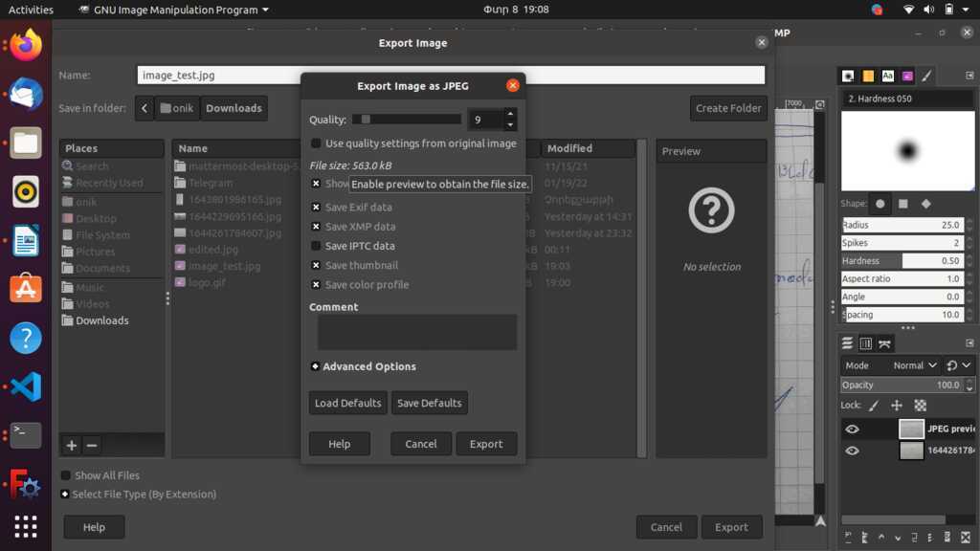Image resolution: width=980 pixels, height=551 pixels.
Task: Toggle Lock pixels paintbrush icon
Action: 874,406
